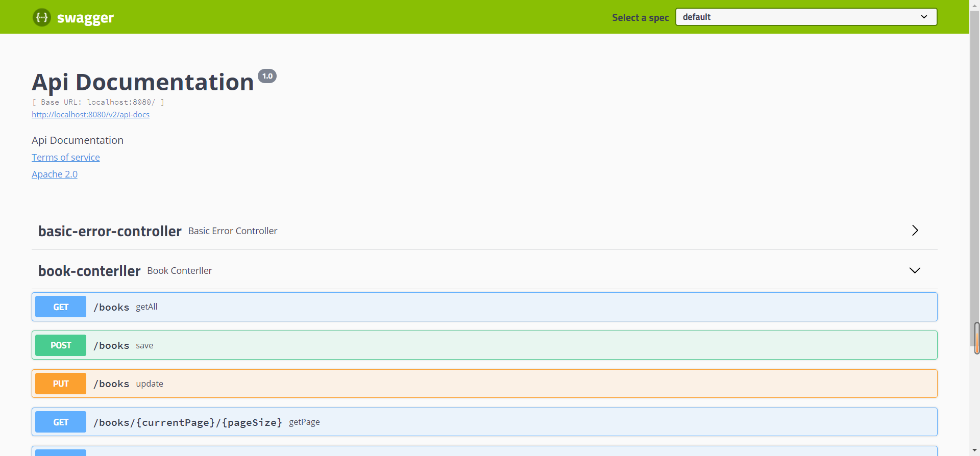This screenshot has height=456, width=980.
Task: Expand the GET /books getAll operation
Action: pyautogui.click(x=484, y=307)
